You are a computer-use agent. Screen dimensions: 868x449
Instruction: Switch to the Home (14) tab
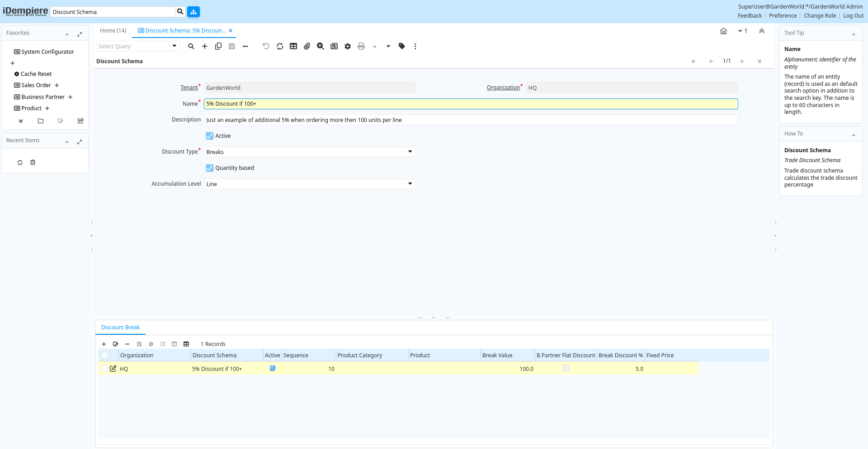tap(113, 31)
